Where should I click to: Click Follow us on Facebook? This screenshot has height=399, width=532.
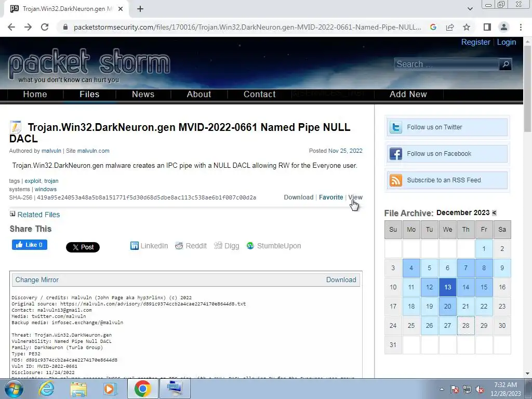click(x=447, y=154)
